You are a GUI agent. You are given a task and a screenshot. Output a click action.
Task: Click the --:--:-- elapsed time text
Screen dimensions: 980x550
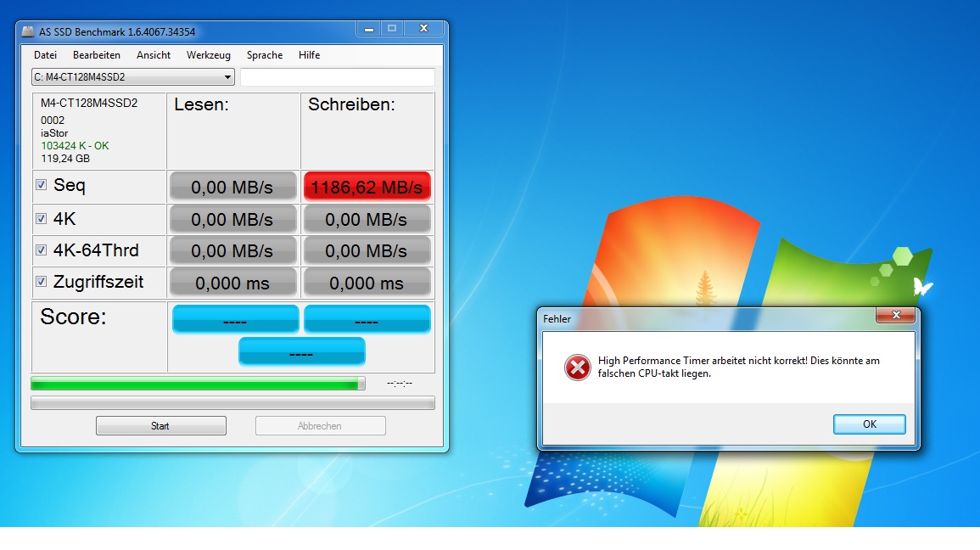pyautogui.click(x=400, y=383)
